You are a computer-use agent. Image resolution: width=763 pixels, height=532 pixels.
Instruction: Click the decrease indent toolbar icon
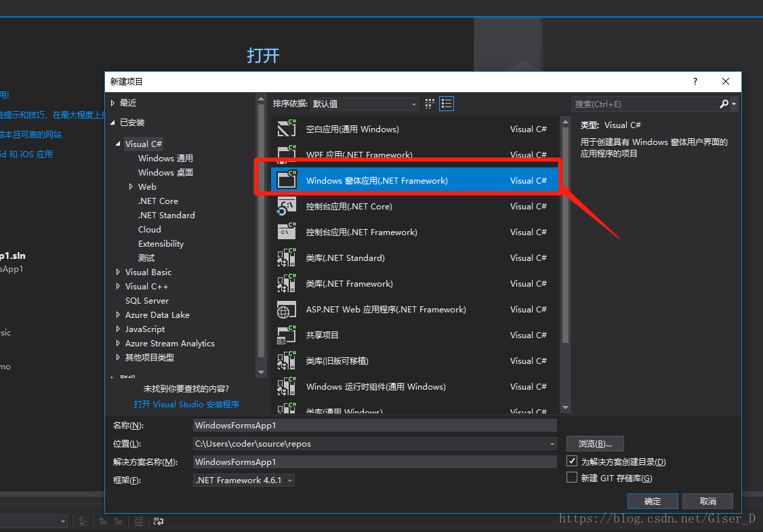[103, 521]
